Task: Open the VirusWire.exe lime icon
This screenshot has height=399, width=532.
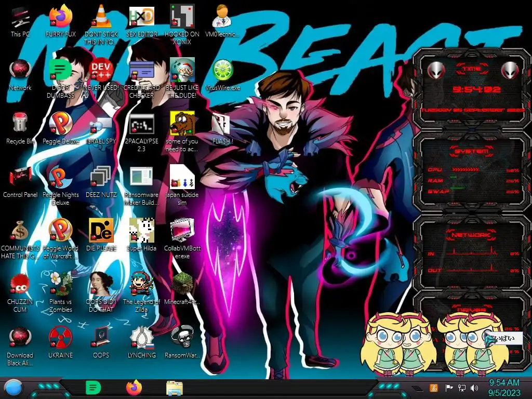Action: click(x=222, y=71)
